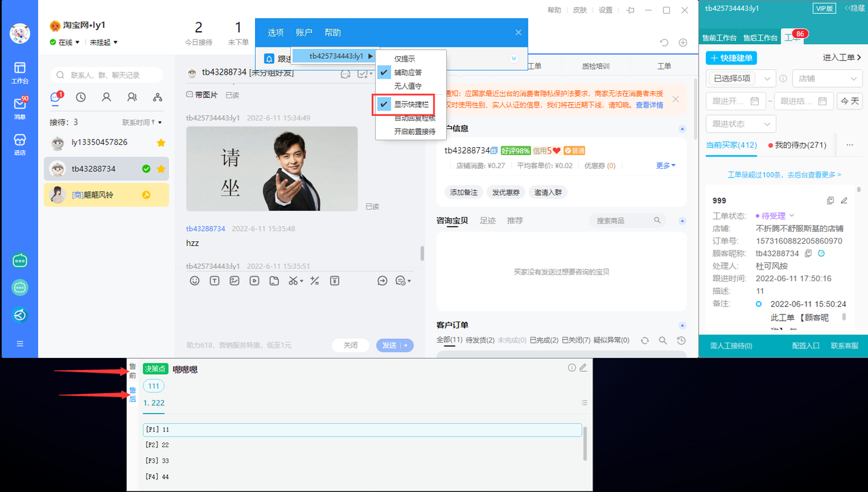Viewport: 868px width, 492px height.
Task: Collapse the 客户订单 section
Action: click(x=682, y=325)
